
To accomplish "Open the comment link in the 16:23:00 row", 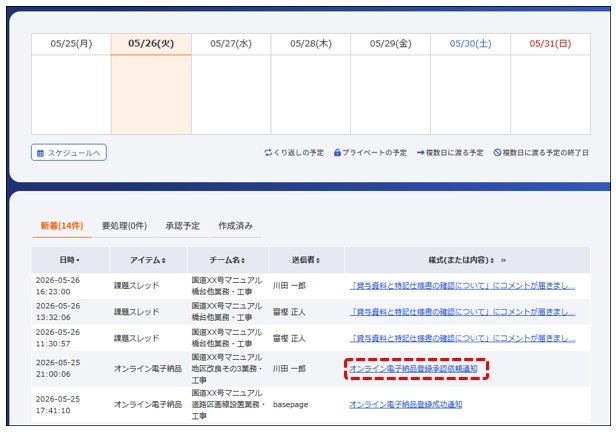I will tap(462, 286).
